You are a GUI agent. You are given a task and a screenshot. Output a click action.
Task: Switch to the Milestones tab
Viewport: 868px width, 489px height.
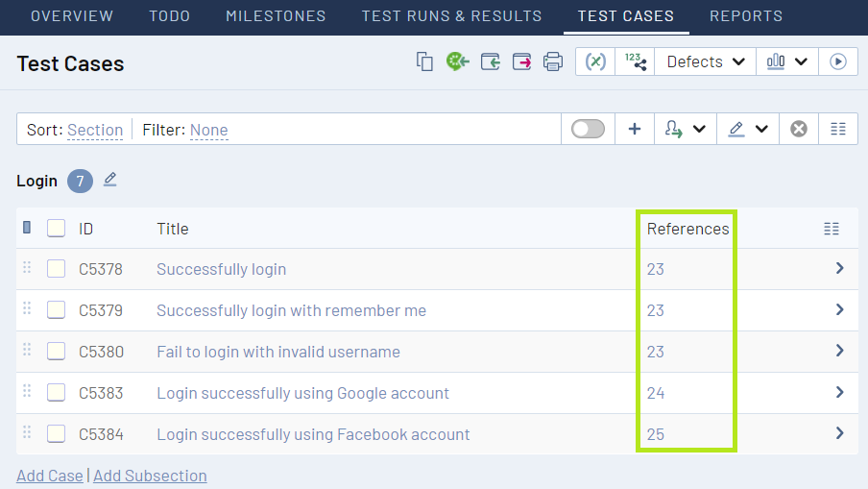tap(276, 16)
